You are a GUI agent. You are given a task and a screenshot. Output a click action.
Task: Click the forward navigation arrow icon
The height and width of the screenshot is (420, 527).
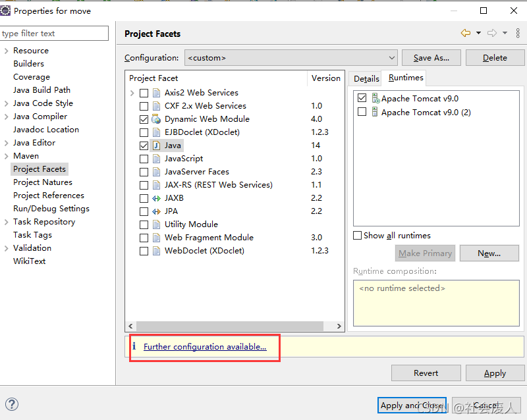coord(492,33)
